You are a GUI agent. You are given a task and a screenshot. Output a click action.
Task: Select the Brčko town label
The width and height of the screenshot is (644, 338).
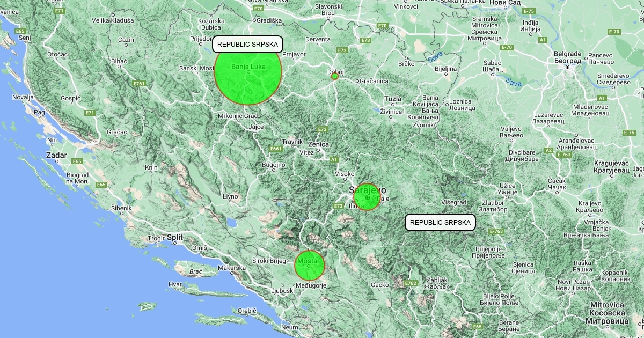[406, 64]
